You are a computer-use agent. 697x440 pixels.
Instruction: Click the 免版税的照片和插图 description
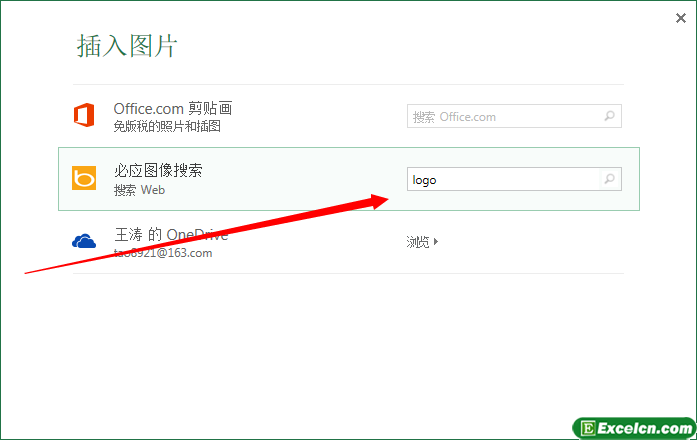[167, 126]
